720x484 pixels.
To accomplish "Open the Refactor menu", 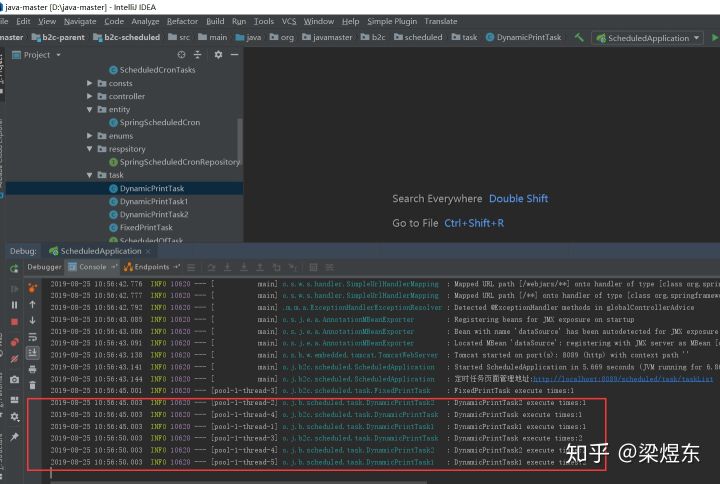I will pyautogui.click(x=182, y=21).
